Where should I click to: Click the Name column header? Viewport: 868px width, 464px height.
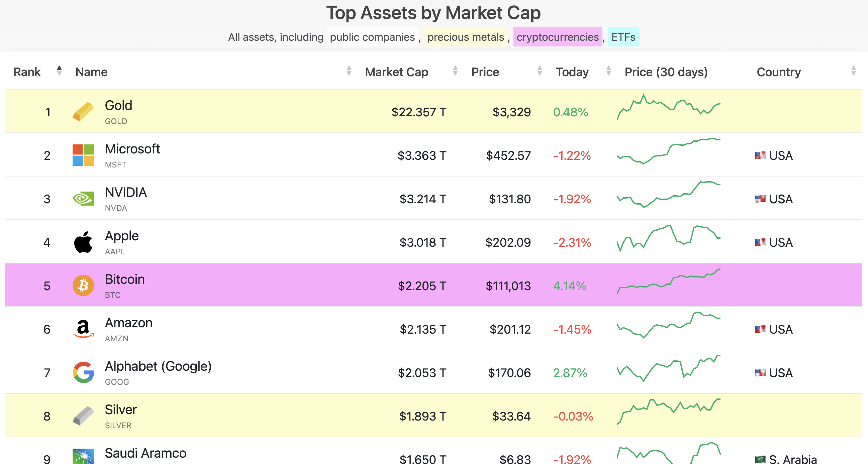91,72
